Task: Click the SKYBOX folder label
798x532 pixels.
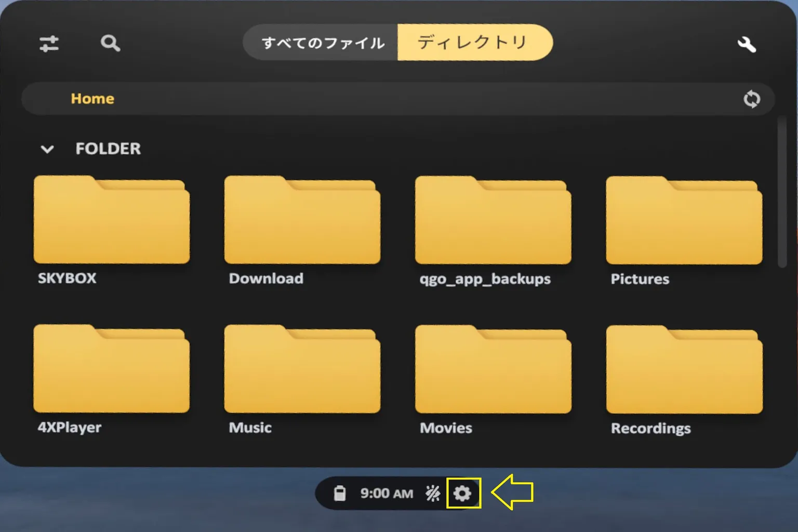Action: pyautogui.click(x=67, y=278)
